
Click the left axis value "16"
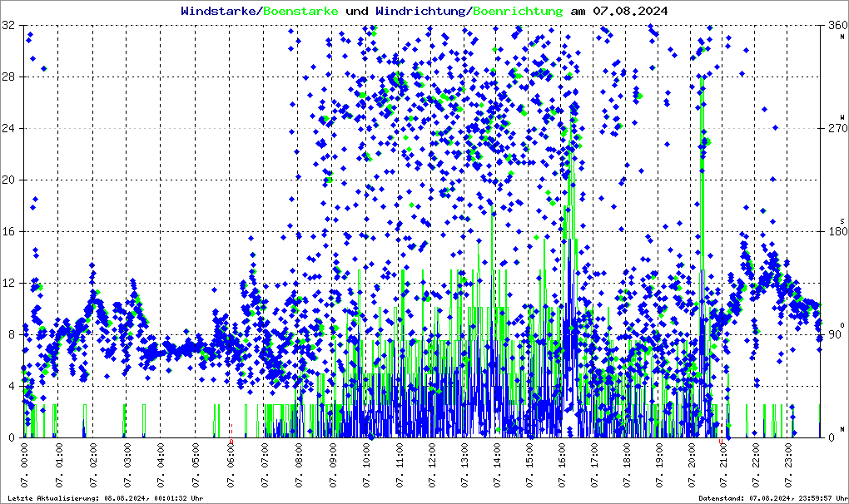pos(8,231)
